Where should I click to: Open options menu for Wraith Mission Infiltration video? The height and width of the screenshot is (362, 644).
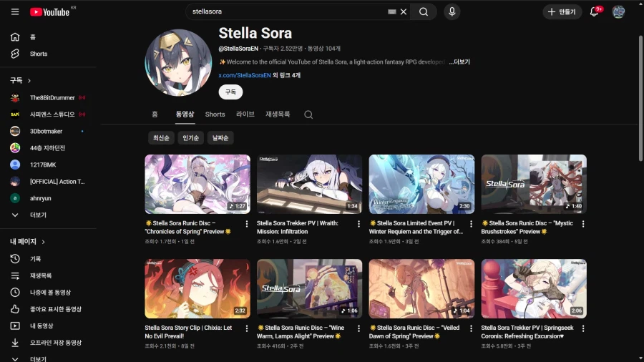(358, 224)
